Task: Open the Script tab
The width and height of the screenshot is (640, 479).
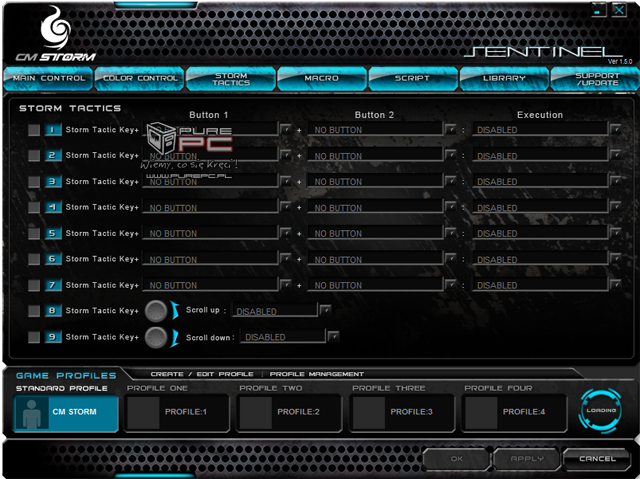Action: click(x=413, y=78)
